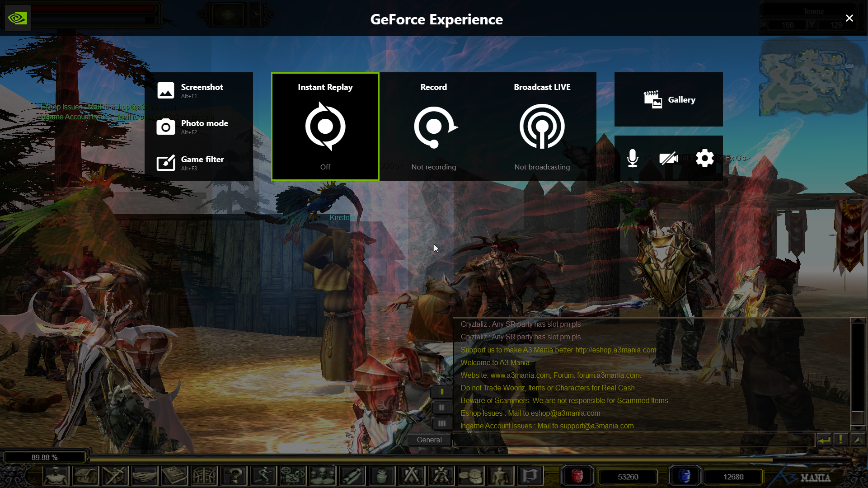Toggle the running man icon in game toolbar
868x488 pixels.
[x=263, y=476]
